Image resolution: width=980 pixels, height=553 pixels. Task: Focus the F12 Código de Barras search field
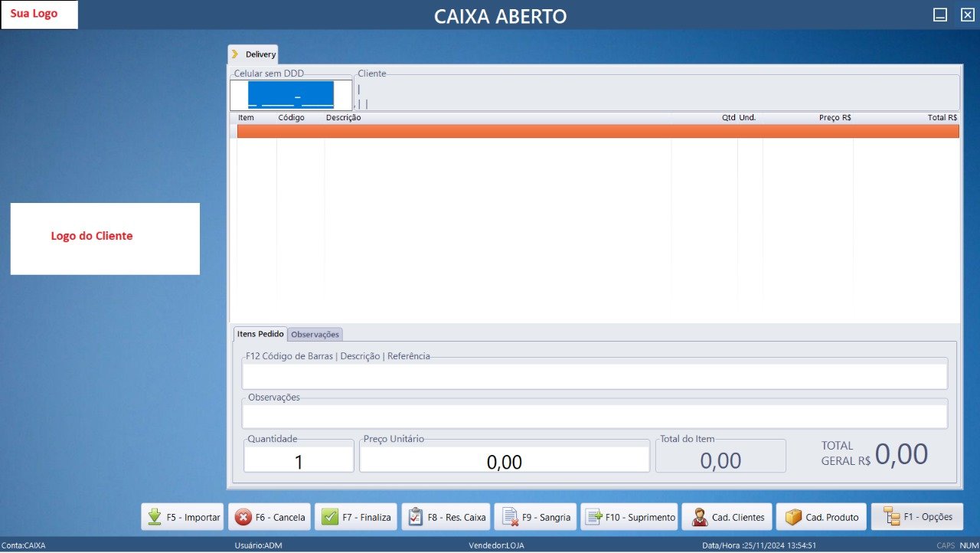pyautogui.click(x=594, y=376)
